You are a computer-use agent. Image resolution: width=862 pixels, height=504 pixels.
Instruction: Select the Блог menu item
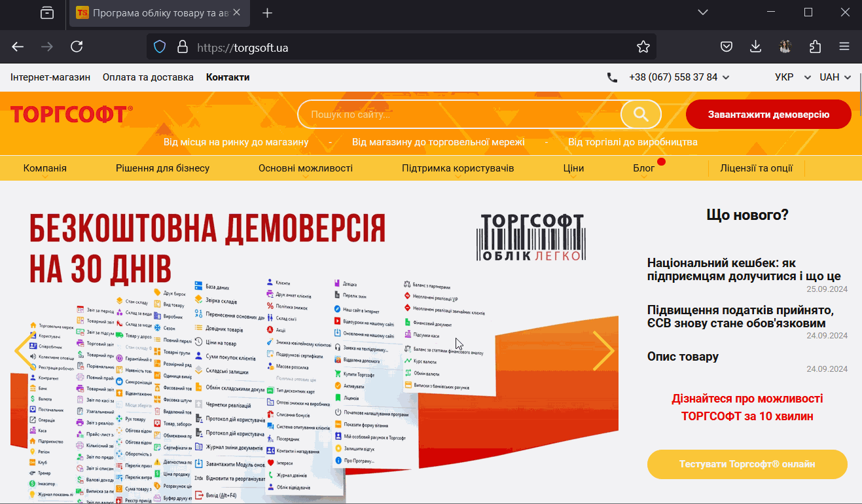click(x=644, y=168)
